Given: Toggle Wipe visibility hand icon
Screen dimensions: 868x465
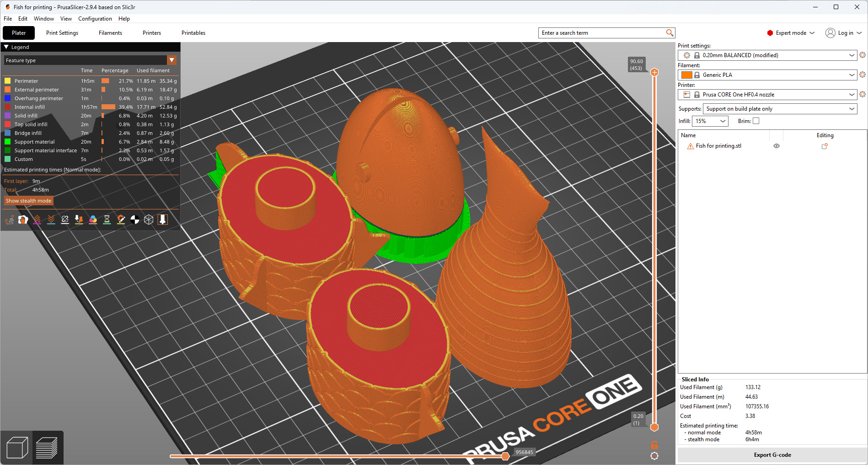Looking at the screenshot, I should pos(23,220).
